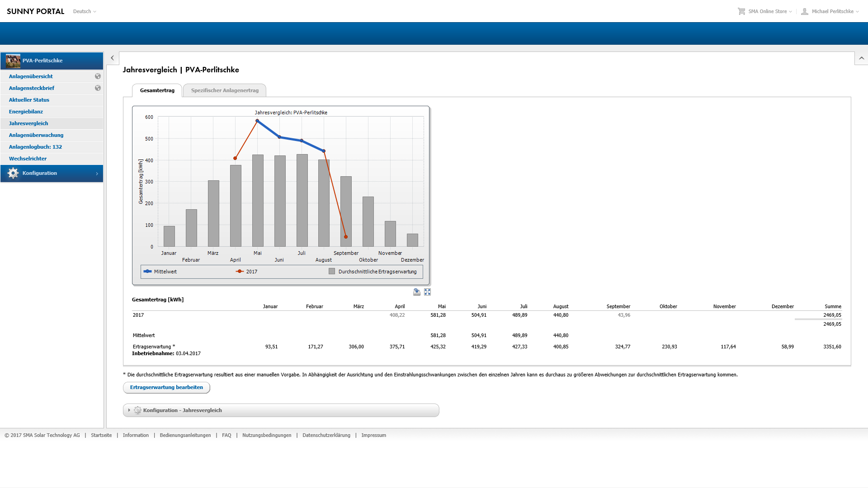Select the Gesamtertrag tab

157,90
